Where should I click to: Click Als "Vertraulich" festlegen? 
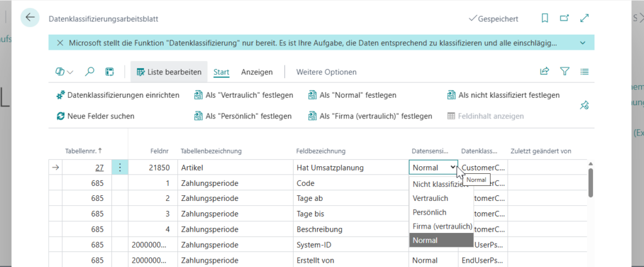243,95
